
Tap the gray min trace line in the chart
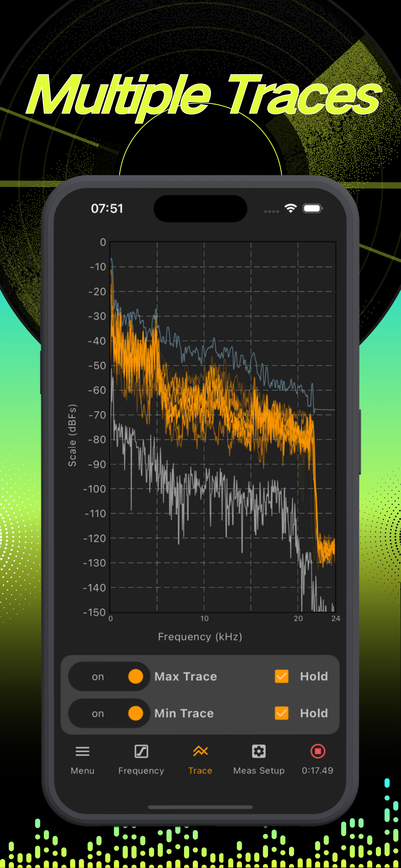tap(202, 489)
